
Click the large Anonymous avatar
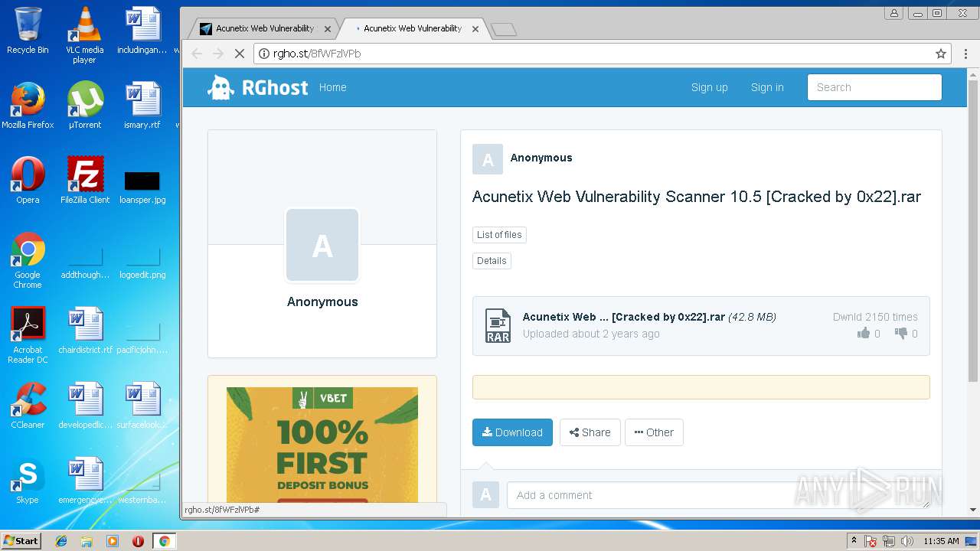pyautogui.click(x=322, y=246)
